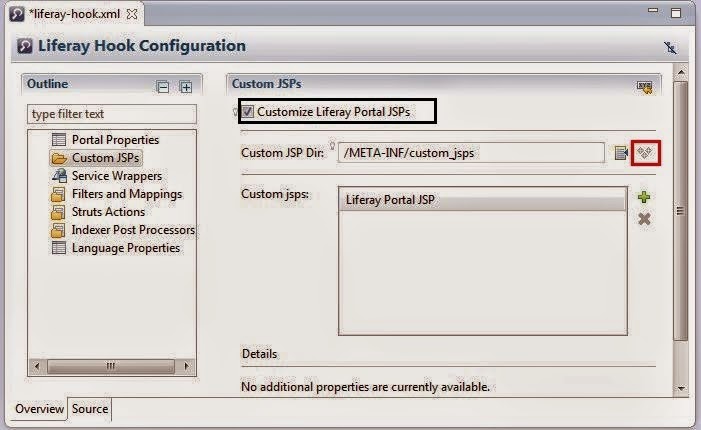Click the Liferay Hook Configuration header toolbar icon
This screenshot has width=701, height=430.
click(670, 47)
